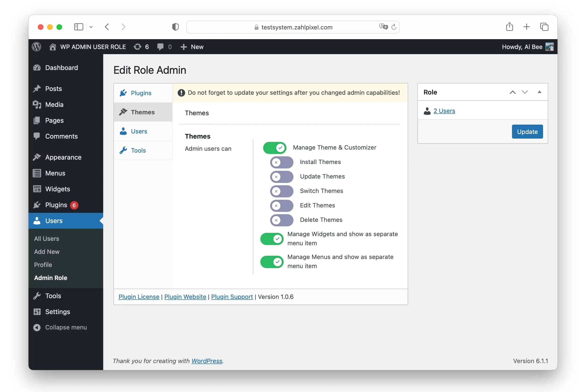Click the Al Bee avatar thumbnail
Screen dimensions: 579x392
click(x=549, y=47)
